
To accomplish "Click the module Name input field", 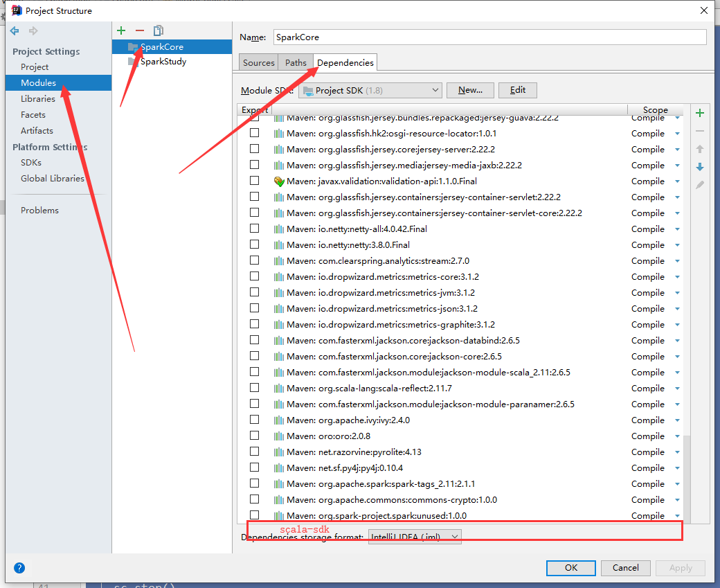I will click(x=490, y=37).
